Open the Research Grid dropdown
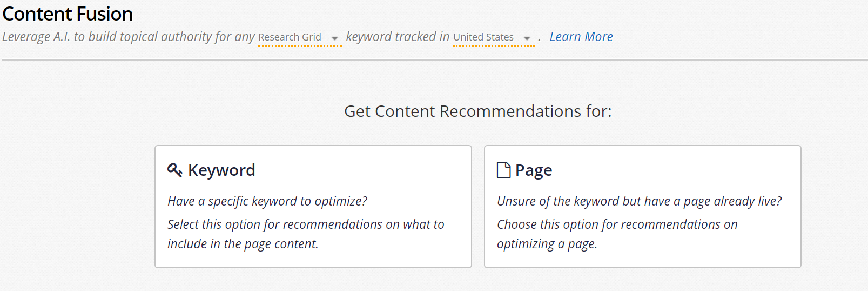868x291 pixels. [300, 37]
